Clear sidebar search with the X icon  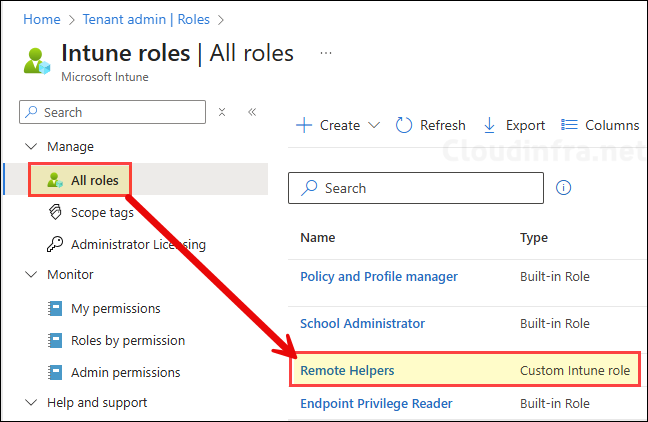(x=222, y=112)
